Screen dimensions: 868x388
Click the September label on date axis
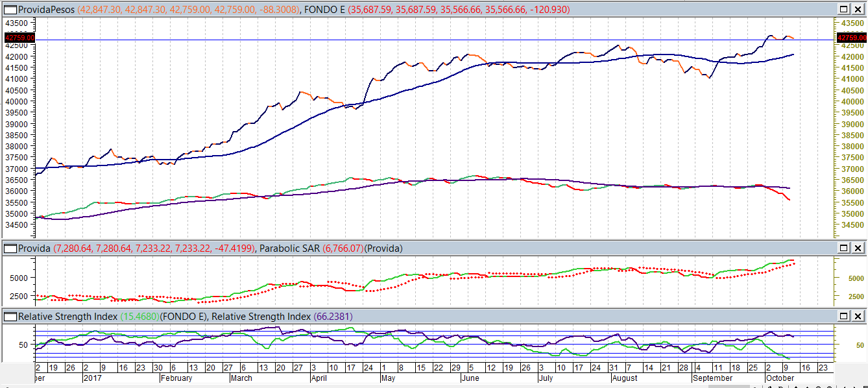point(712,378)
